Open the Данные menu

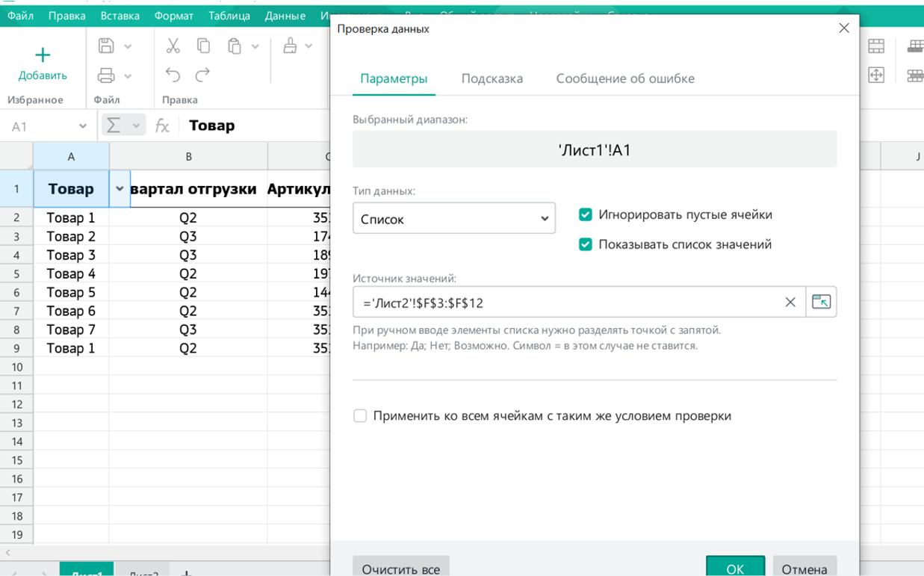pyautogui.click(x=285, y=15)
